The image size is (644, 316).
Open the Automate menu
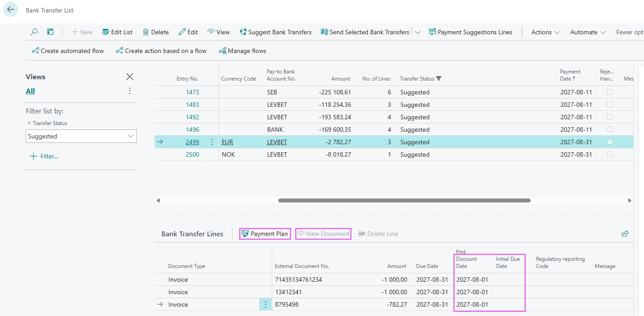coord(588,32)
